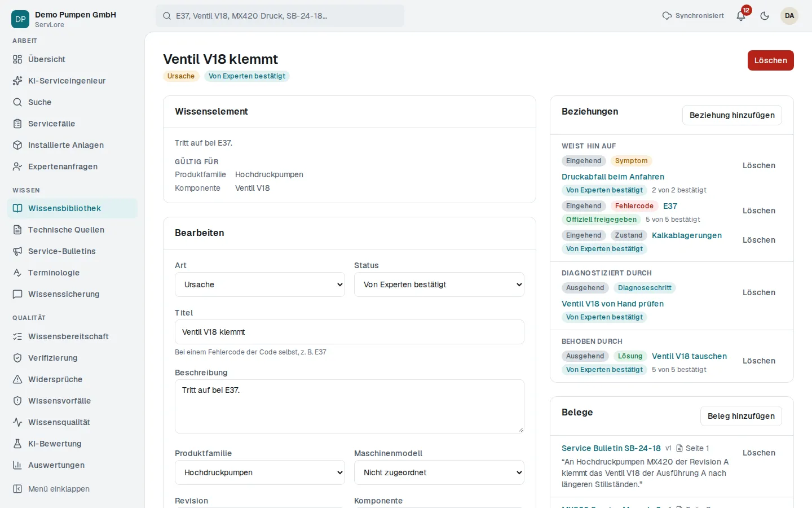
Task: Open the Service-Bulletins megaphone icon
Action: pyautogui.click(x=17, y=251)
